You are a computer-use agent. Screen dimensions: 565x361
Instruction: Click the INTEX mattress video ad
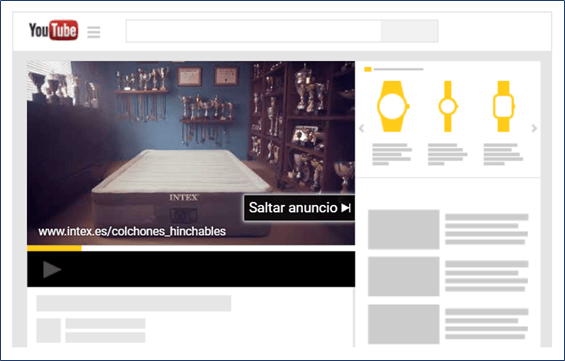(x=191, y=153)
